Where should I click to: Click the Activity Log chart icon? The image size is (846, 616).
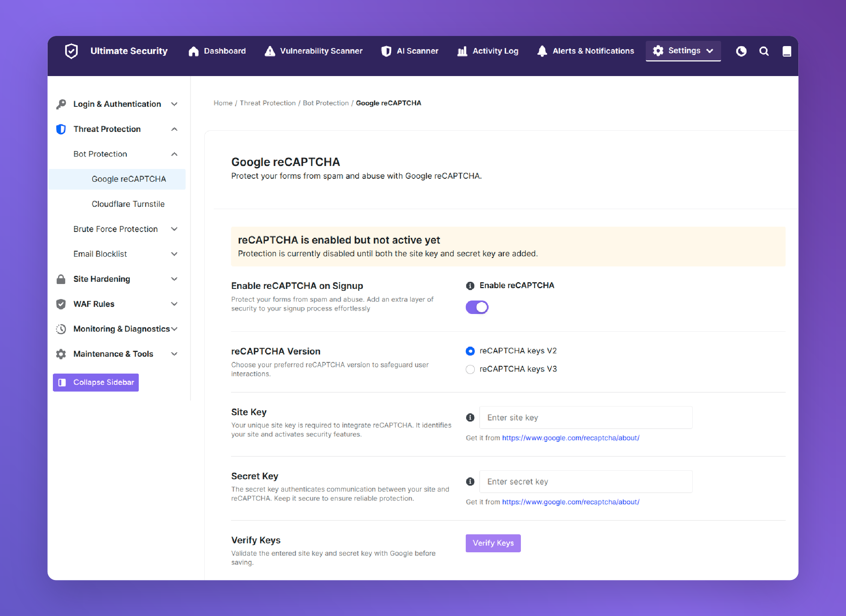pyautogui.click(x=462, y=51)
